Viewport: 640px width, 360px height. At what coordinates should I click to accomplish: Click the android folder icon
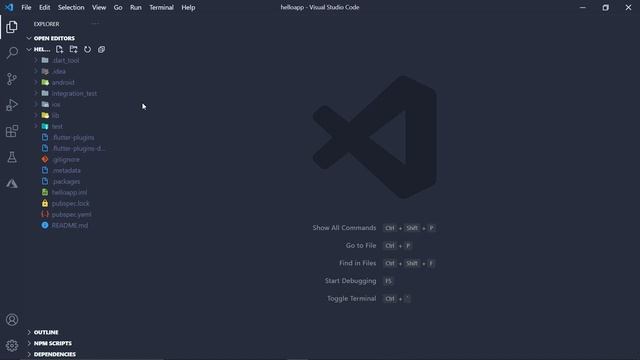(x=45, y=82)
